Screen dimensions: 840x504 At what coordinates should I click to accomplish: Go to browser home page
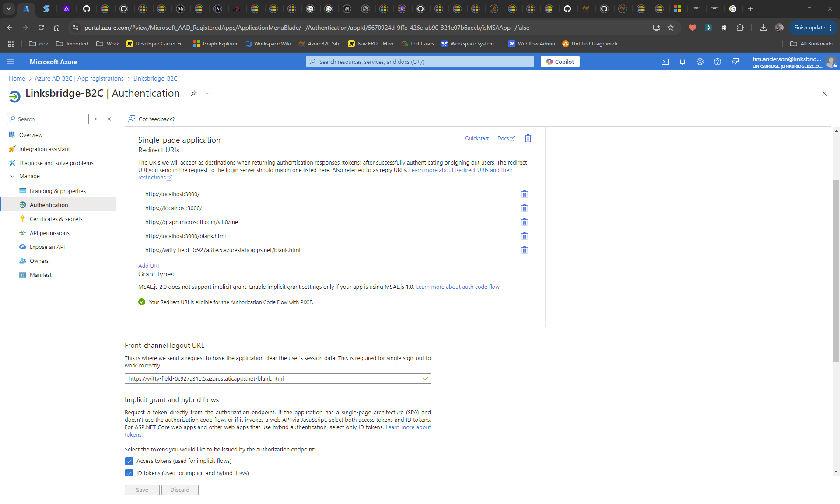tap(57, 28)
